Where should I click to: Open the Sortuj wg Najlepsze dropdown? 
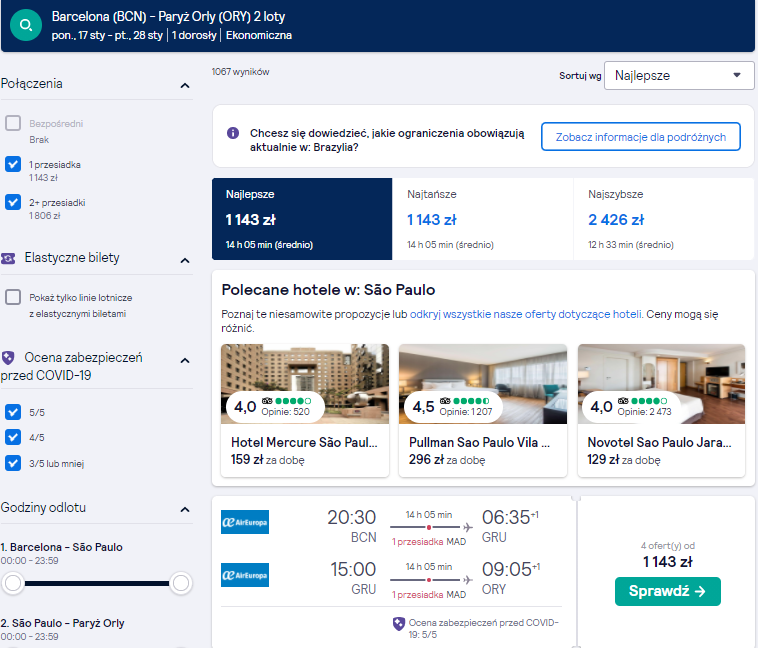point(679,75)
